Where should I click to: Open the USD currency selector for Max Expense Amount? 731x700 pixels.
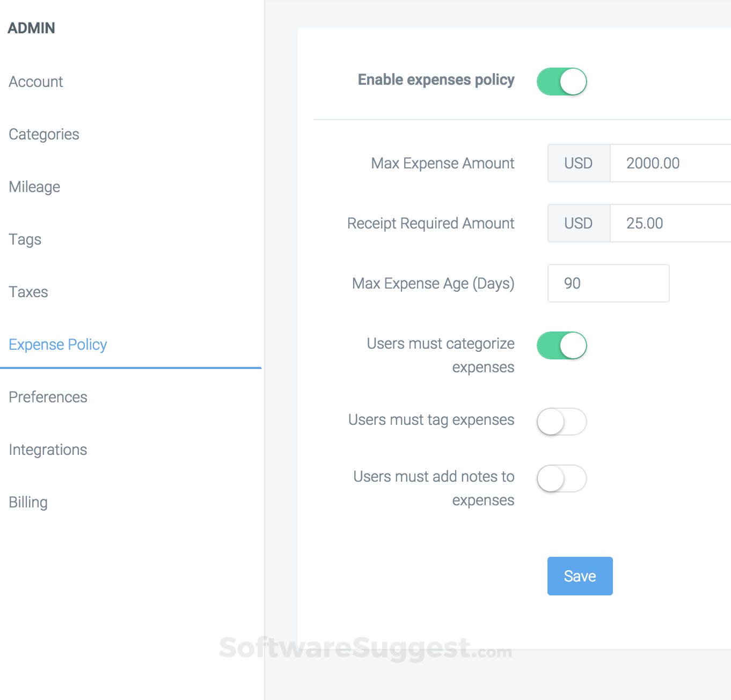(x=578, y=163)
